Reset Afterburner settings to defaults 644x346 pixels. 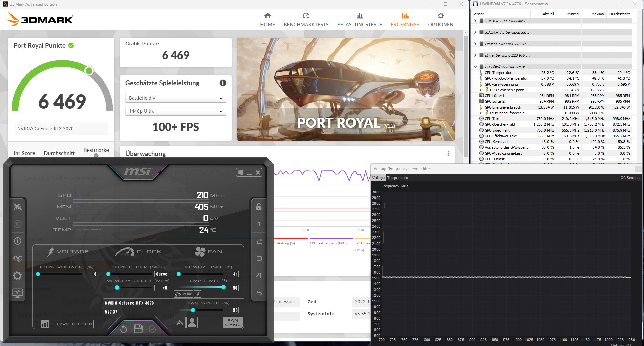tap(124, 329)
